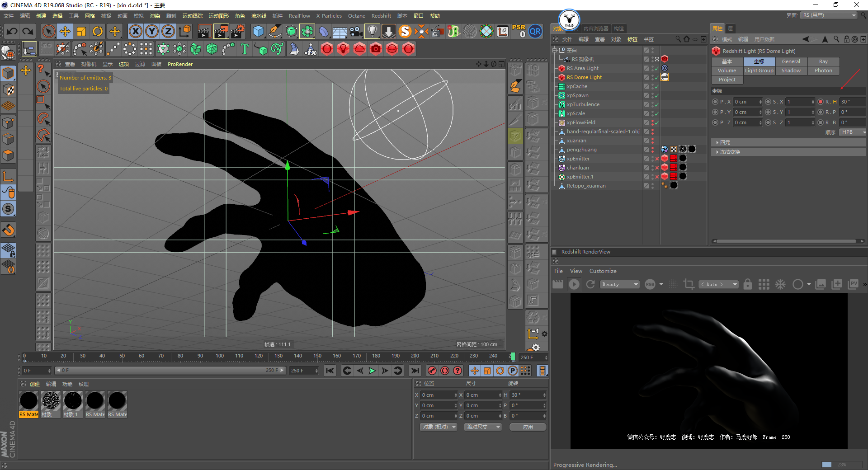Viewport: 868px width, 470px height.
Task: Select the Retopo_xuanran object
Action: (x=586, y=186)
